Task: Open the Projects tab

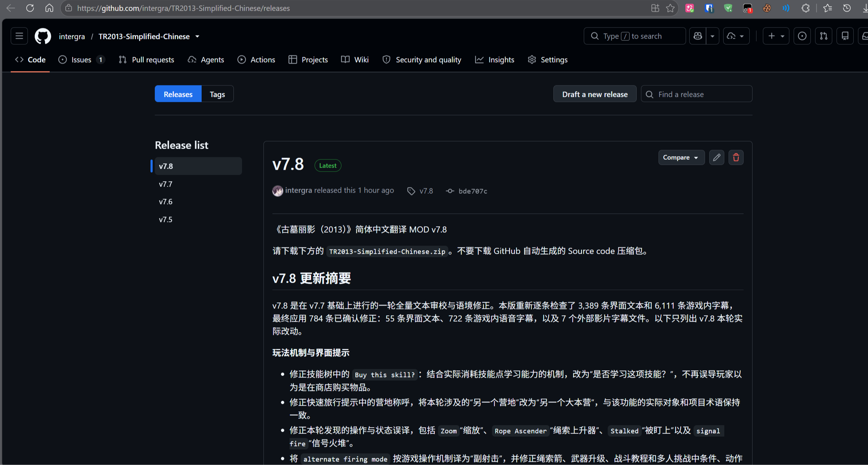Action: tap(308, 60)
